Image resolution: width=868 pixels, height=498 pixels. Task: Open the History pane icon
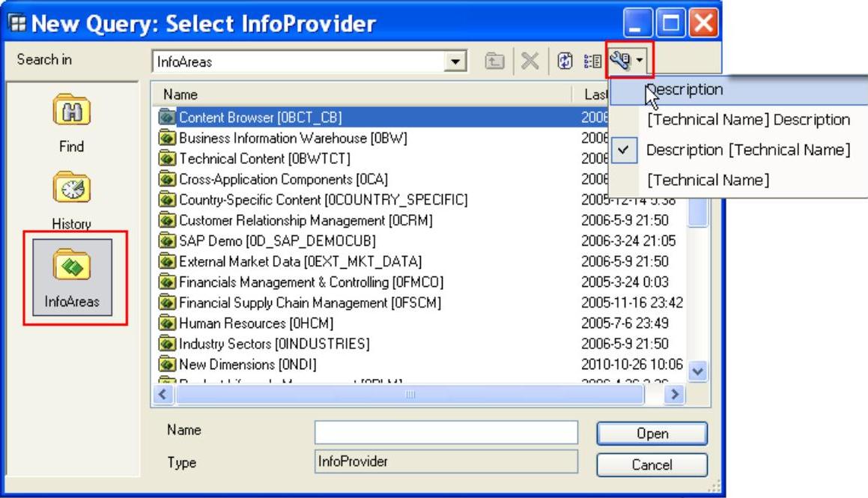(71, 188)
